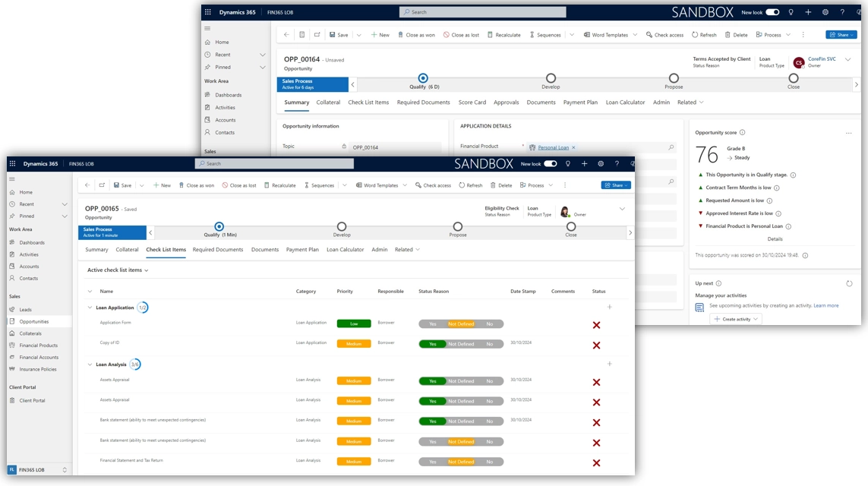Screen dimensions: 868x486
Task: Click Close as lost in back window toolbar
Action: pos(460,35)
